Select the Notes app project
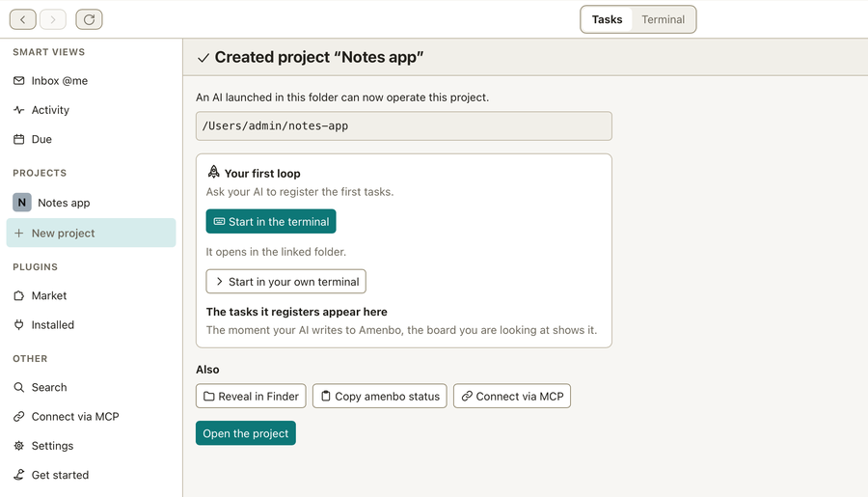Viewport: 868px width, 497px height. point(91,203)
